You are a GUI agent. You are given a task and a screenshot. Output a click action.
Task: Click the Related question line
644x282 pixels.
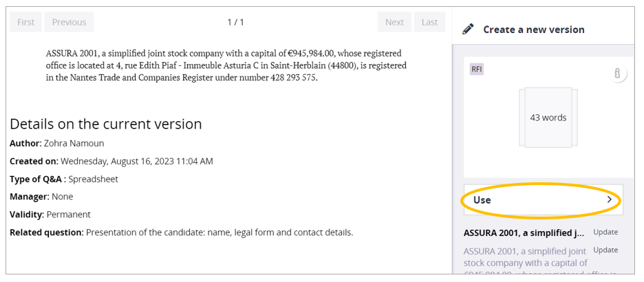click(x=181, y=232)
